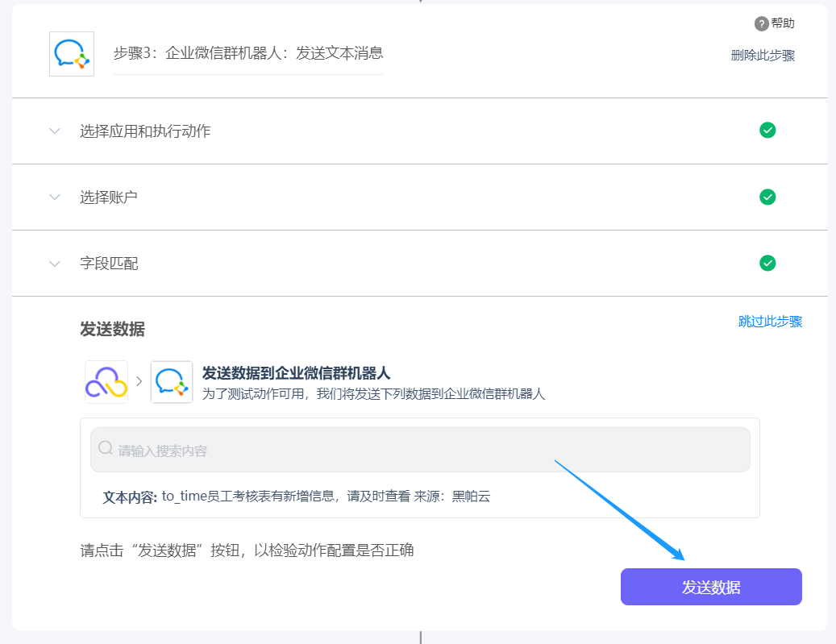836x644 pixels.
Task: Click the purple-yellow cloud source app icon
Action: pyautogui.click(x=106, y=382)
